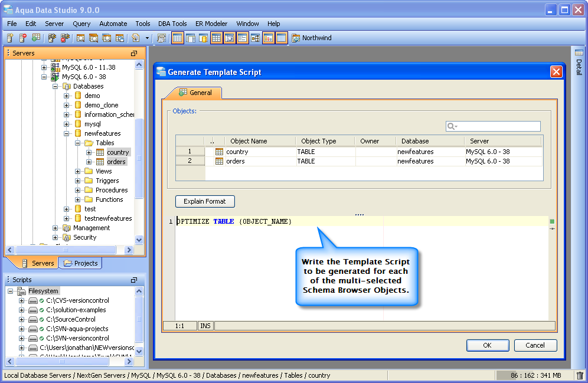Select the orders row in Objects table
Viewport: 588px width, 383px height.
coord(359,161)
